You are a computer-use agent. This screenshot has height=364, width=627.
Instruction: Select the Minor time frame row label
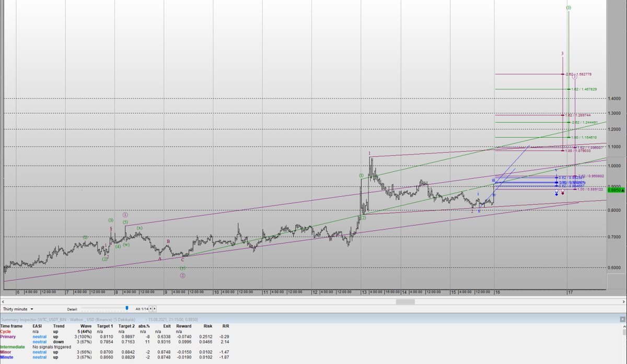point(6,353)
